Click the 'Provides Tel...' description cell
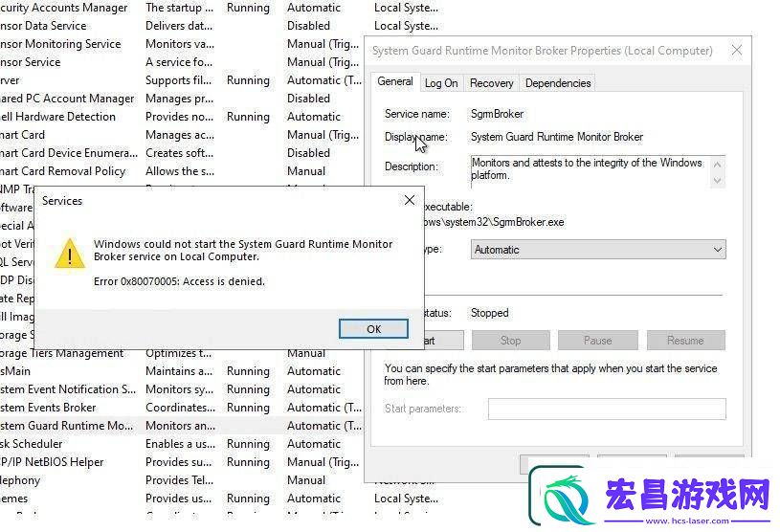 click(x=179, y=480)
